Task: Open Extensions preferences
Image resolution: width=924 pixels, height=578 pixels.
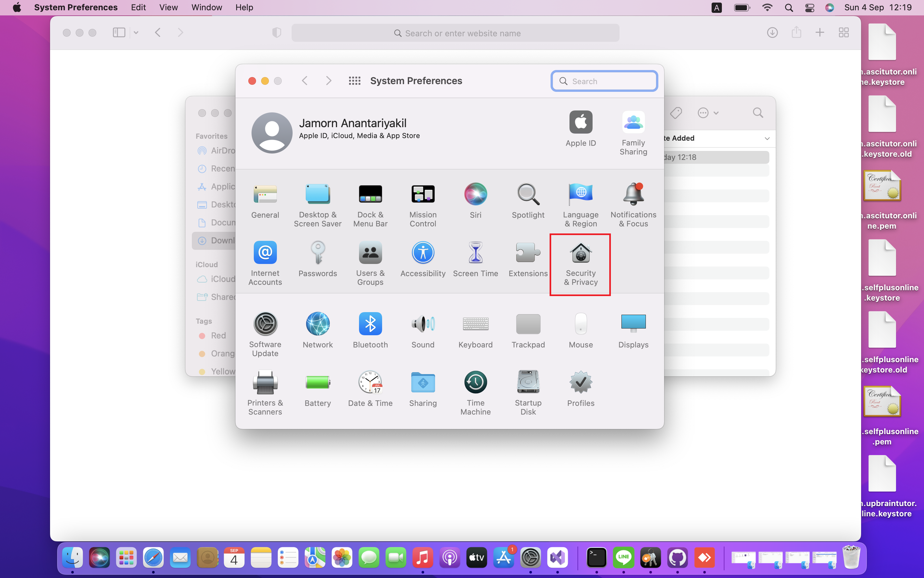Action: click(x=528, y=259)
